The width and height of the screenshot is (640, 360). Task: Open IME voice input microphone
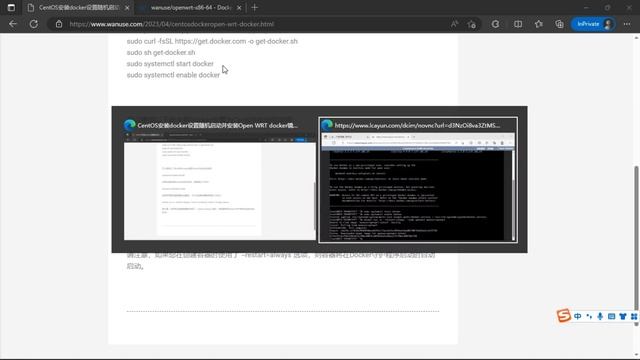[x=600, y=316]
